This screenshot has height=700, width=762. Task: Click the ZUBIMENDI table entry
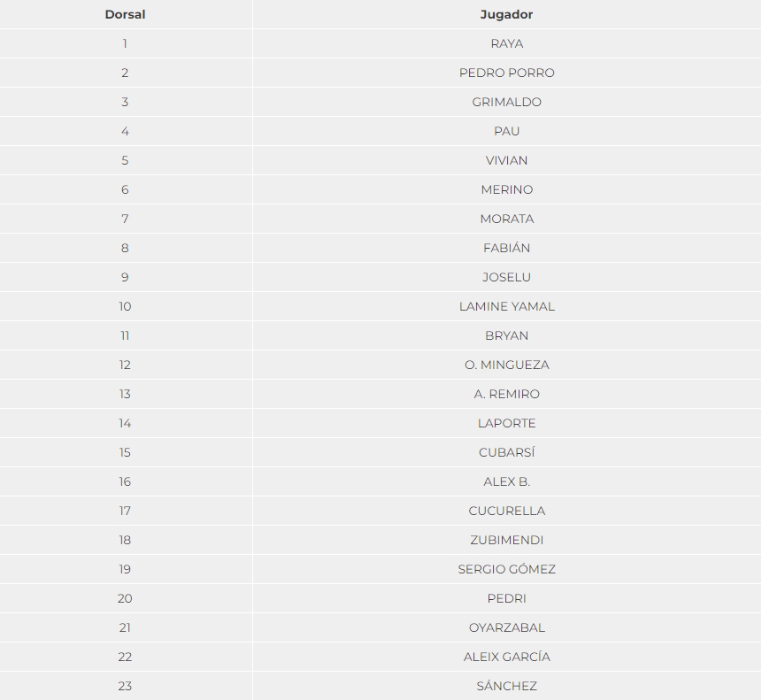507,540
